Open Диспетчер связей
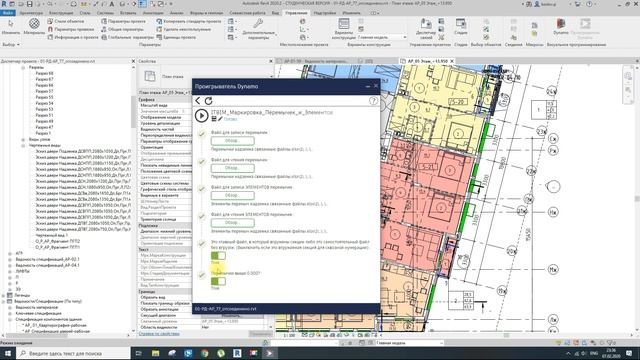The height and width of the screenshot is (360, 640). 426,28
